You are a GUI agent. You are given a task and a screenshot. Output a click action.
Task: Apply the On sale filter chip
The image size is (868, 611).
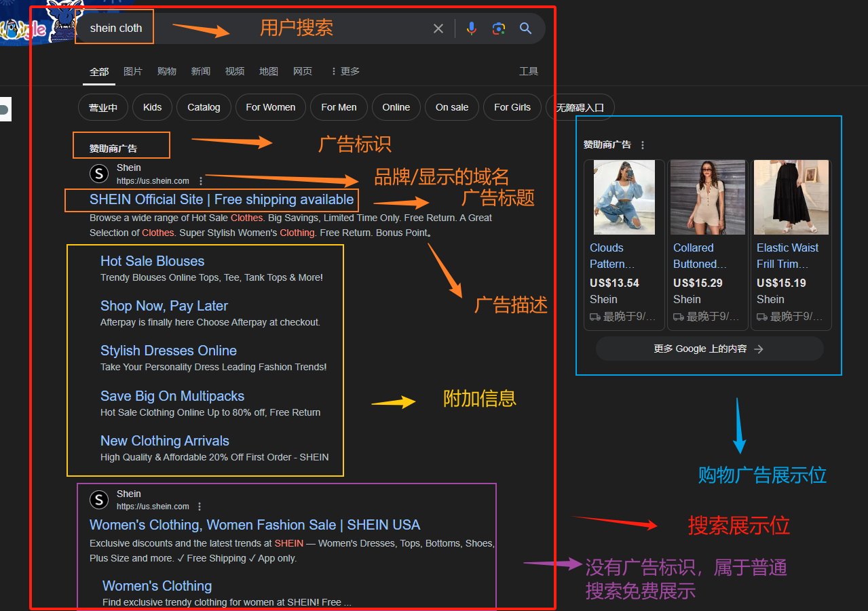click(x=452, y=107)
